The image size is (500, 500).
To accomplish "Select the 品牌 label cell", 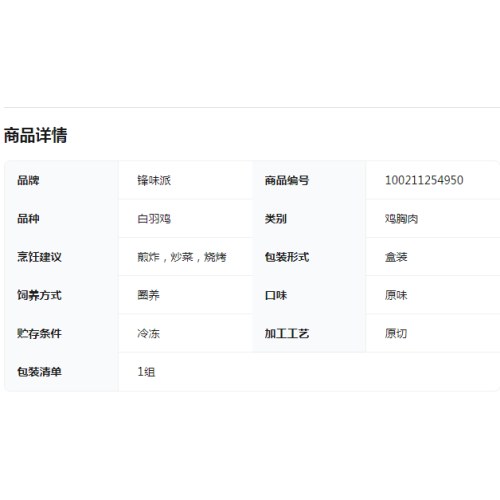I will pos(28,180).
